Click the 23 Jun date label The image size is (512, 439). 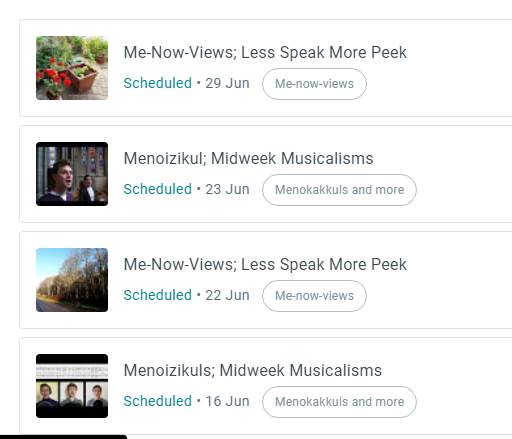(x=227, y=189)
